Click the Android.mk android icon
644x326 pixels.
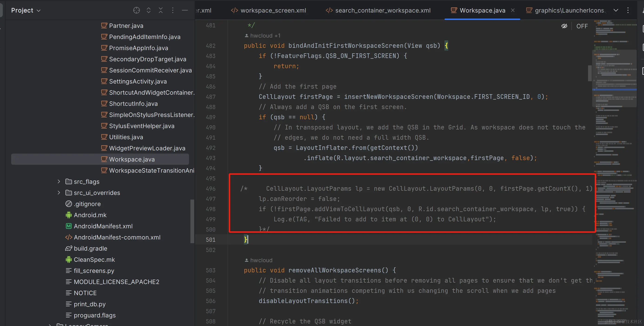point(69,215)
